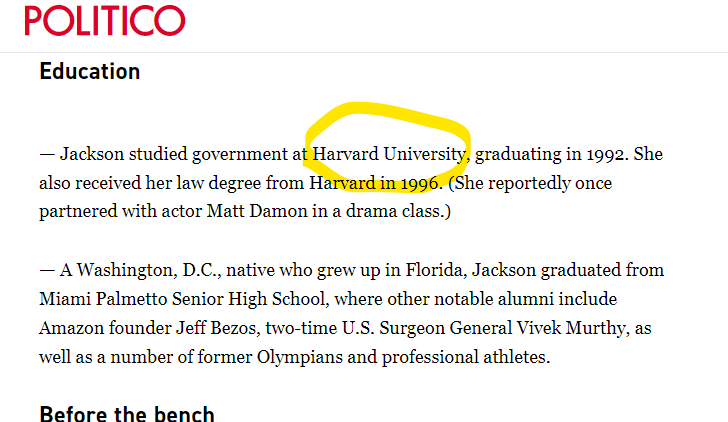
Task: Click the Education section heading
Action: [x=89, y=72]
